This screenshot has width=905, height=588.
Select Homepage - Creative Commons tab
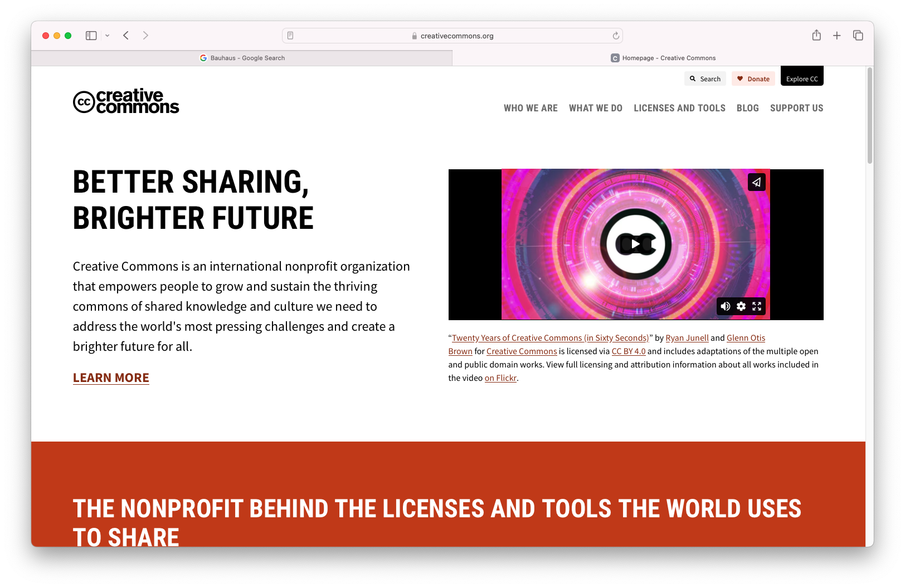tap(663, 58)
